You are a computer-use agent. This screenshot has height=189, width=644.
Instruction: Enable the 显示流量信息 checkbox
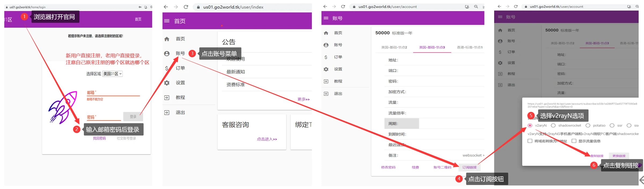coord(574,141)
